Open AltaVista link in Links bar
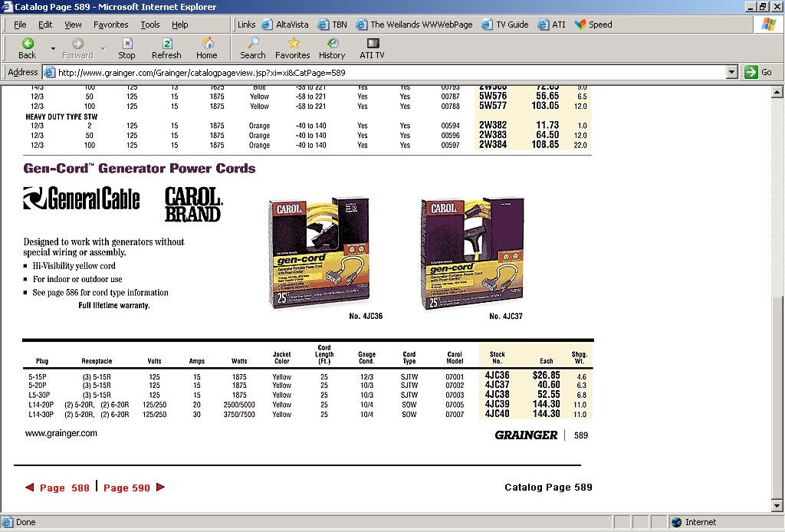The width and height of the screenshot is (785, 532). click(285, 25)
